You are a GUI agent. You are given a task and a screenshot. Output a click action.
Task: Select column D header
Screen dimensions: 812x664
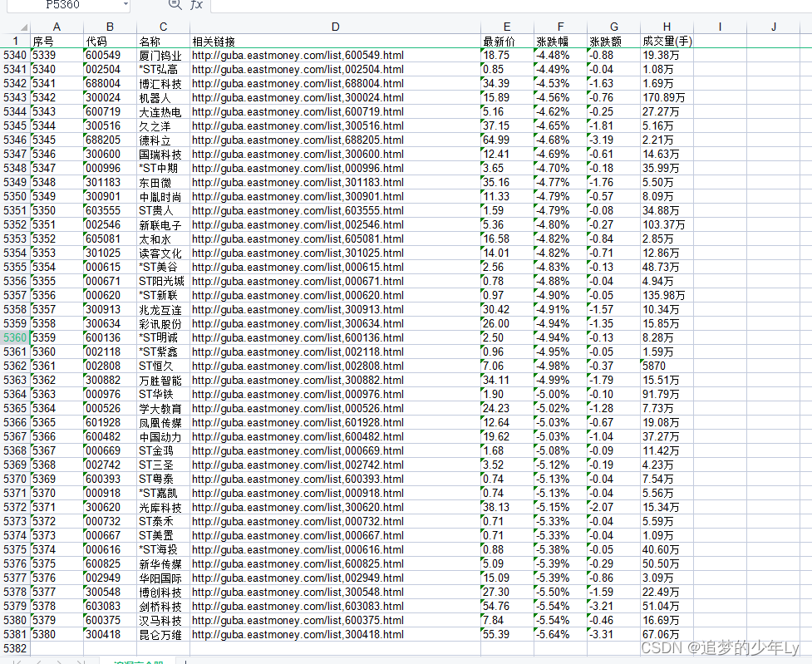coord(335,27)
